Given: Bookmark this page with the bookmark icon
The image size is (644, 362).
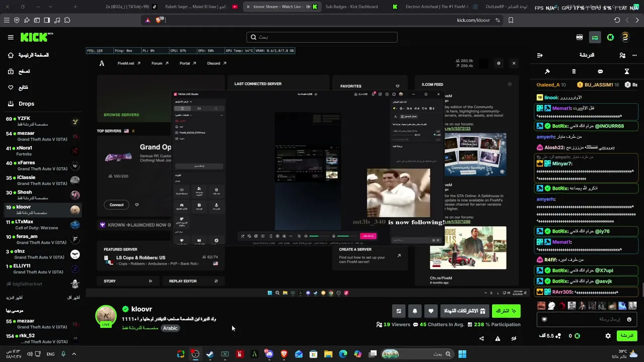Looking at the screenshot, I should pyautogui.click(x=511, y=20).
